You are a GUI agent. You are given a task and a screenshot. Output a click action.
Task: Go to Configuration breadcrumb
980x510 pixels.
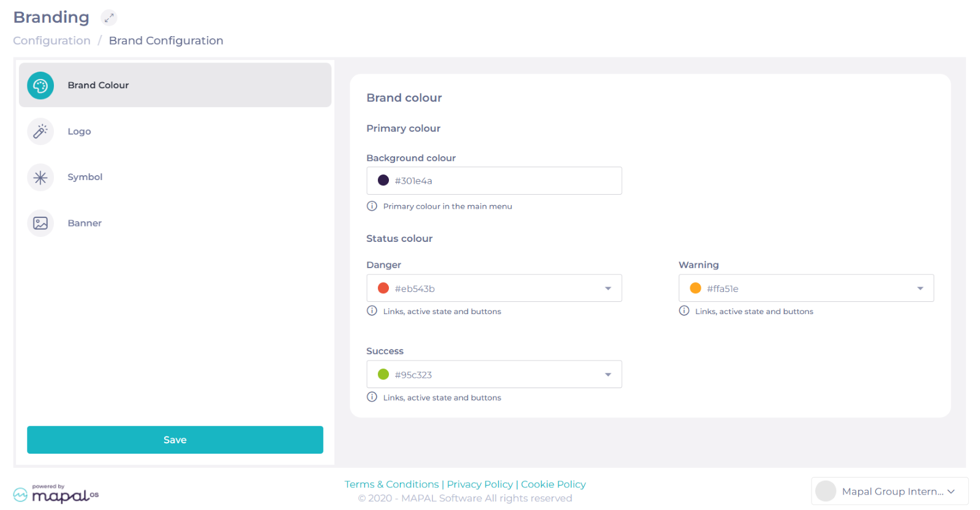[x=51, y=41]
